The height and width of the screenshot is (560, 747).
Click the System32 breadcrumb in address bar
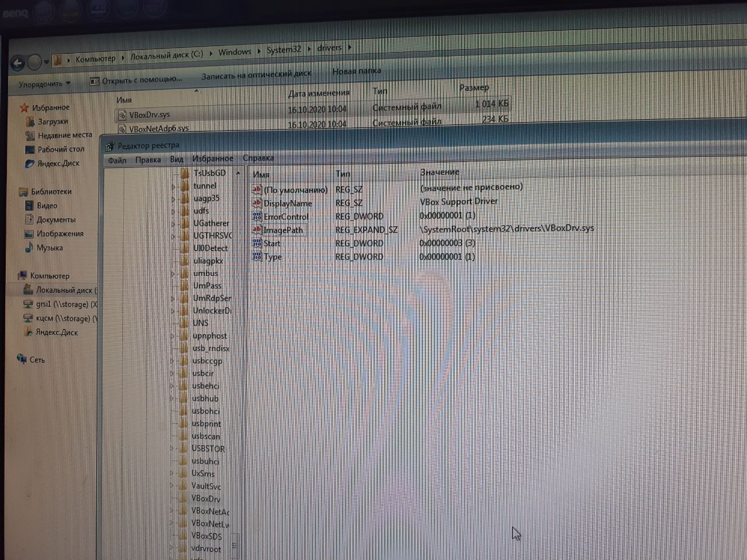pos(284,50)
